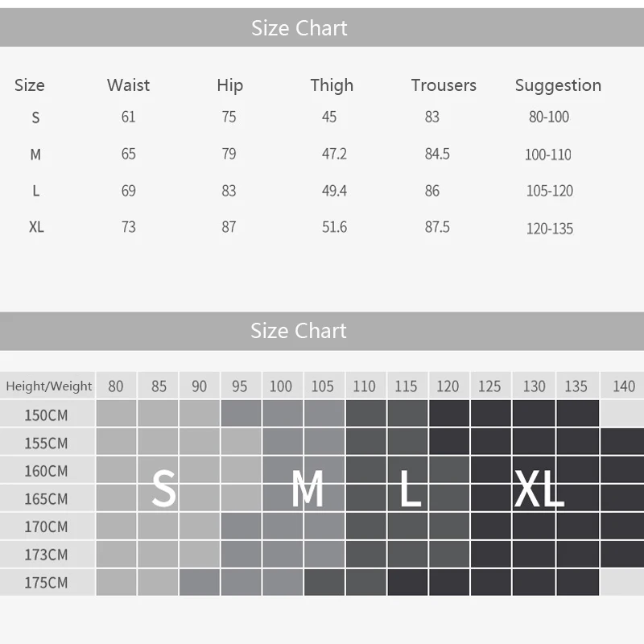This screenshot has height=644, width=644.
Task: Click the Thigh column header
Action: click(332, 85)
